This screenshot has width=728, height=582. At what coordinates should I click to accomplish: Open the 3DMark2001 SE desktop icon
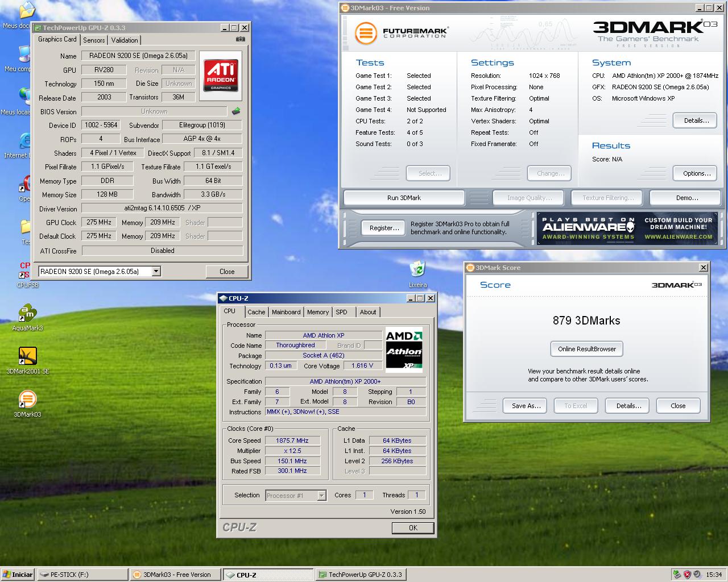pyautogui.click(x=27, y=361)
